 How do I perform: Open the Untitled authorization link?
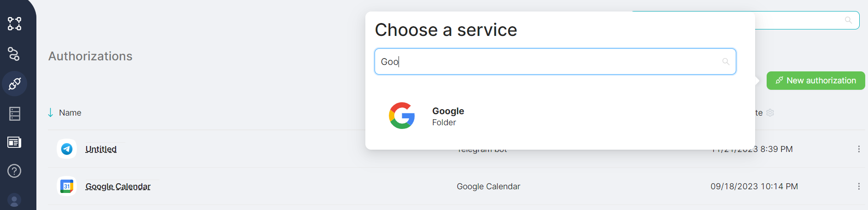click(x=101, y=149)
